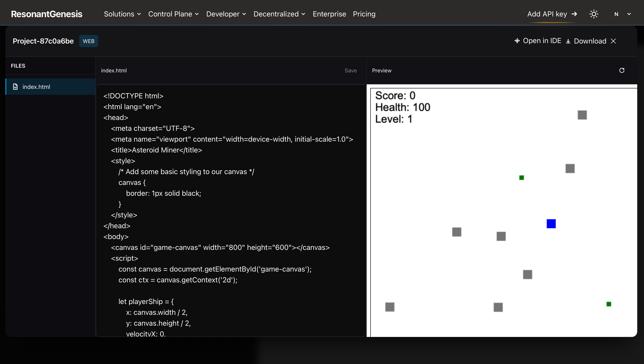Open the user account chevron menu

point(629,14)
